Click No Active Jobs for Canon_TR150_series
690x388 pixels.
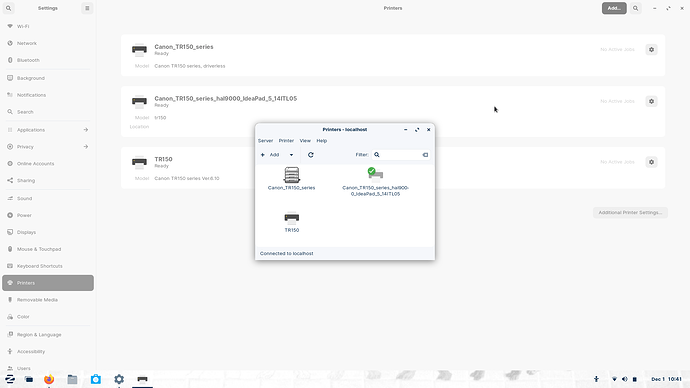click(x=617, y=50)
